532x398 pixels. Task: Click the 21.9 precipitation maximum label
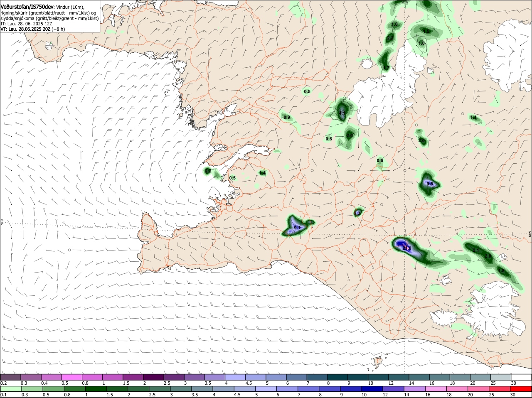406,248
